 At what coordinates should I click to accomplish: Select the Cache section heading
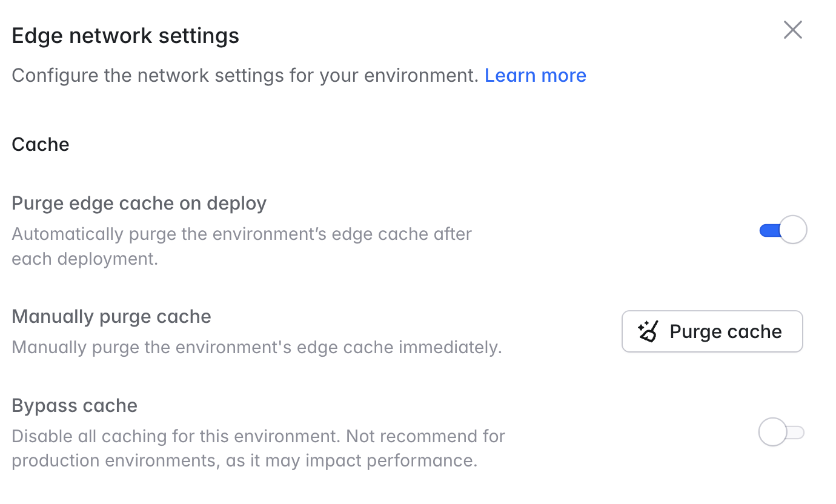(41, 144)
